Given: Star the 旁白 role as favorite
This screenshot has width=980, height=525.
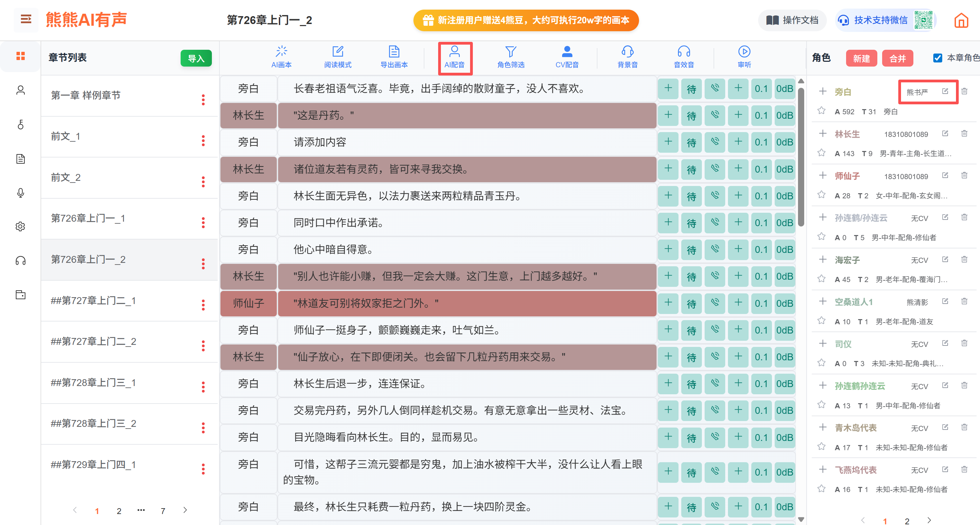Looking at the screenshot, I should [821, 110].
